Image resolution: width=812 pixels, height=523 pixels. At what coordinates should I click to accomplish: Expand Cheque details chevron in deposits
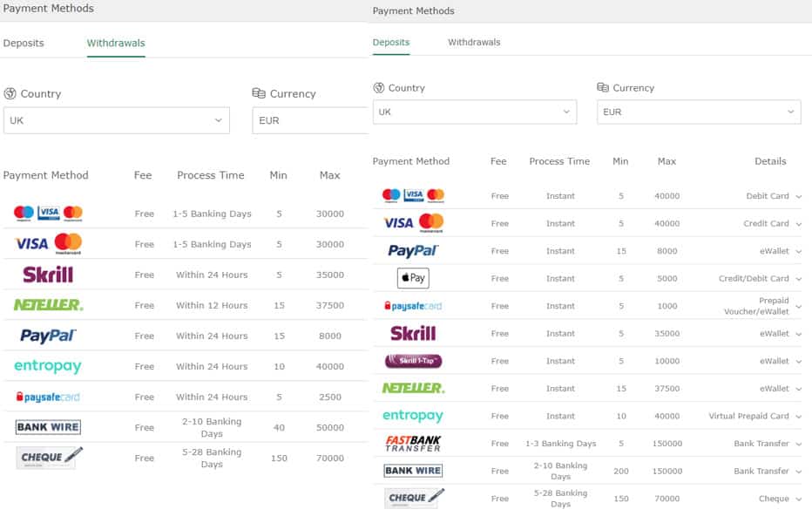pyautogui.click(x=799, y=499)
